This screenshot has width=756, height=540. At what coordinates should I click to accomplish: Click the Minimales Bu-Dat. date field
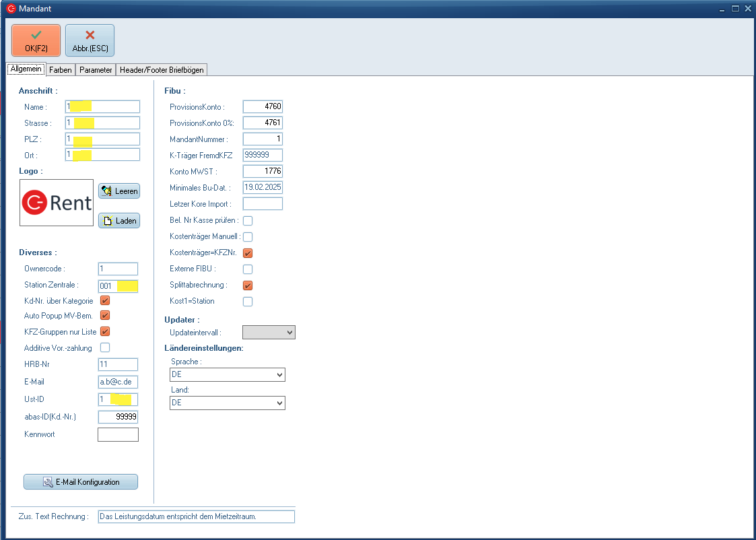263,187
